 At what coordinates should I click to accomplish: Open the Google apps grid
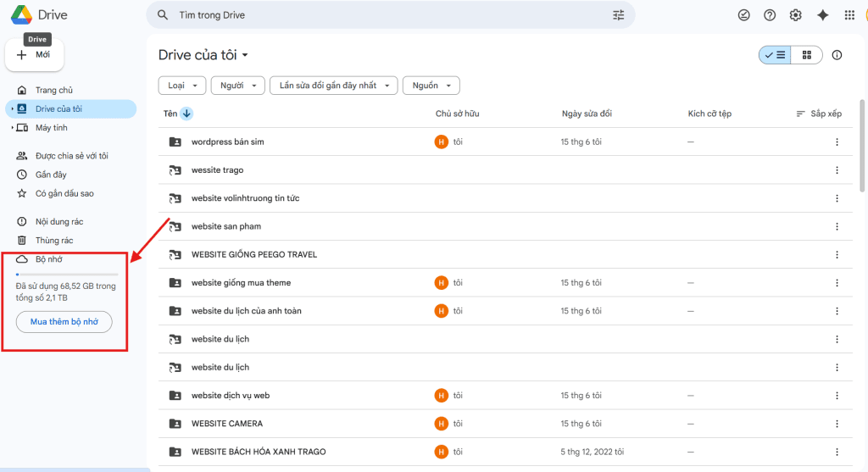(x=849, y=15)
